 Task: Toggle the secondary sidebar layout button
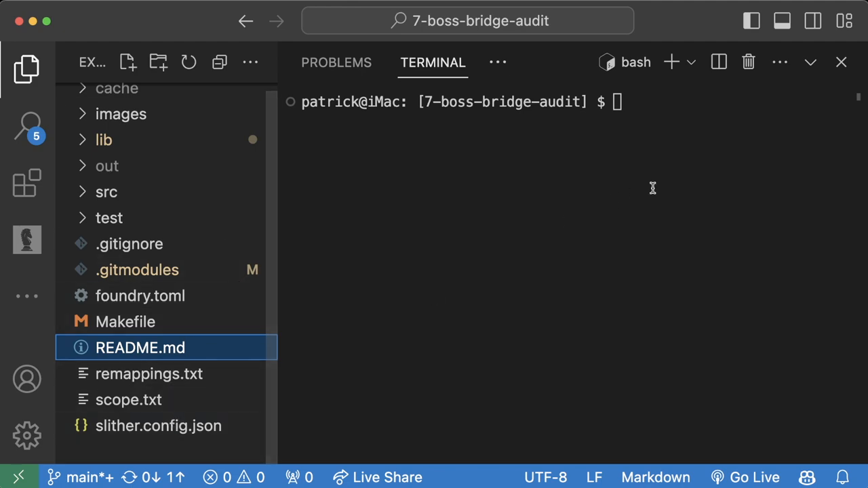(x=813, y=21)
